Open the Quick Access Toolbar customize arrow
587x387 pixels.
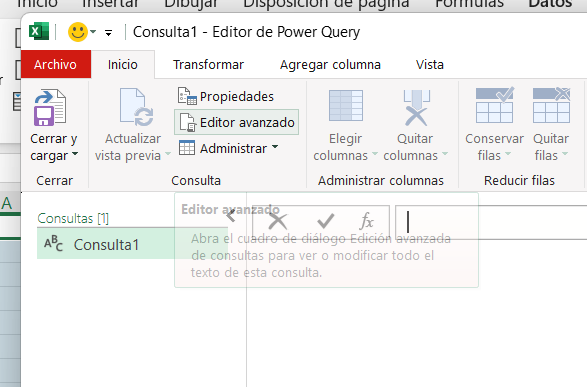(109, 33)
